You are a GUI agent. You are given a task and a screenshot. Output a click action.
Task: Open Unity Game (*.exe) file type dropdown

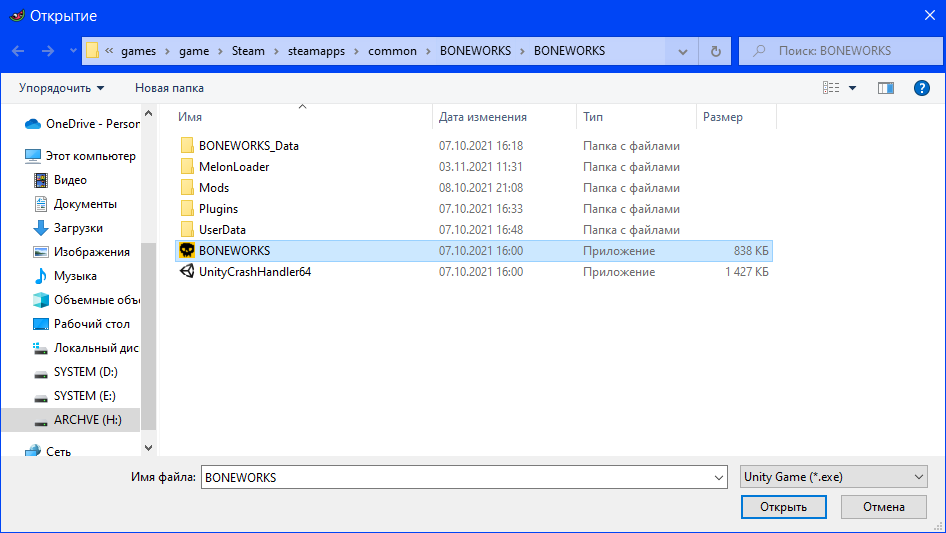(834, 477)
